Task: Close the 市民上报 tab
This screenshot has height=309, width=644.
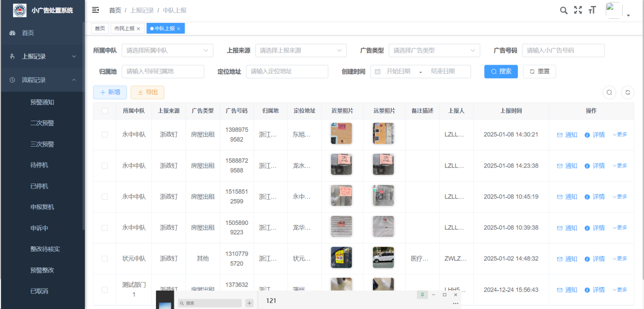Action: click(x=138, y=29)
